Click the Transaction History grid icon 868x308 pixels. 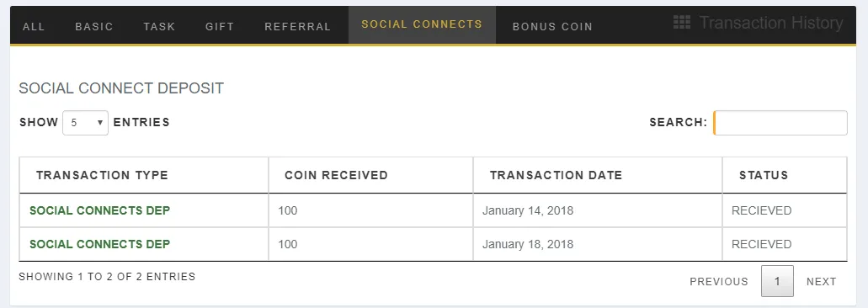(681, 22)
